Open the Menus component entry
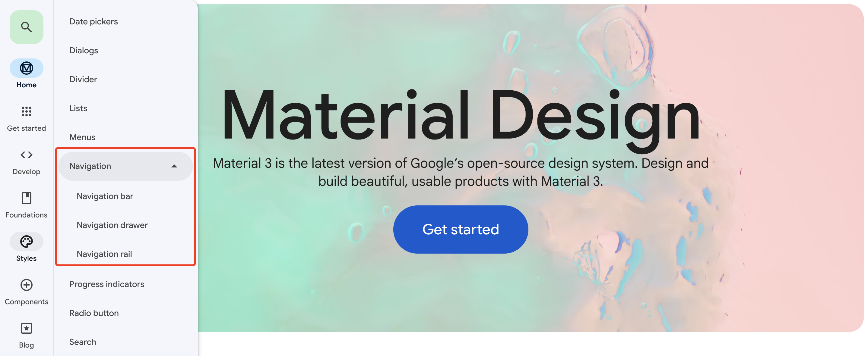868x356 pixels. click(82, 137)
